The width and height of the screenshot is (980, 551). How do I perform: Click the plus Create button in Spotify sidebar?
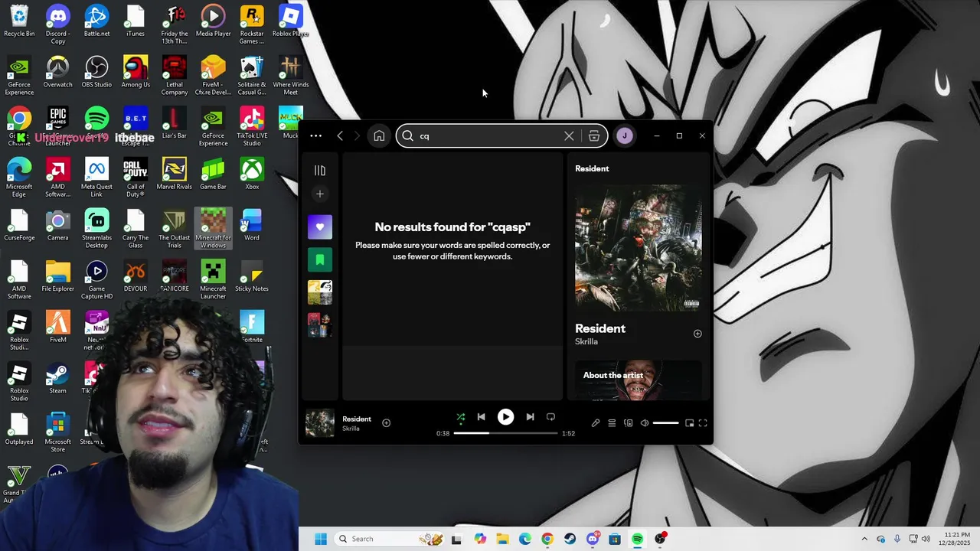[x=320, y=194]
